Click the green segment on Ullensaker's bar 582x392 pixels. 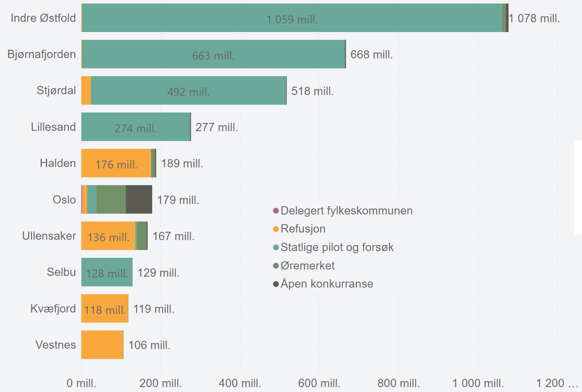click(141, 236)
